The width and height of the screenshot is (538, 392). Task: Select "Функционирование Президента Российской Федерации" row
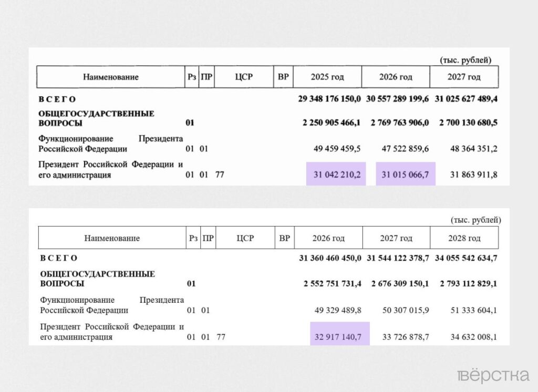point(110,143)
